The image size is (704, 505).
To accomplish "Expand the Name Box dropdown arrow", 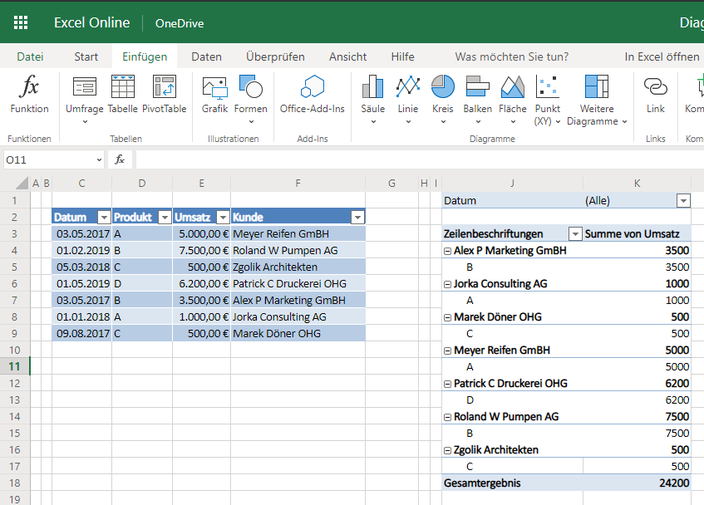I will [x=99, y=160].
